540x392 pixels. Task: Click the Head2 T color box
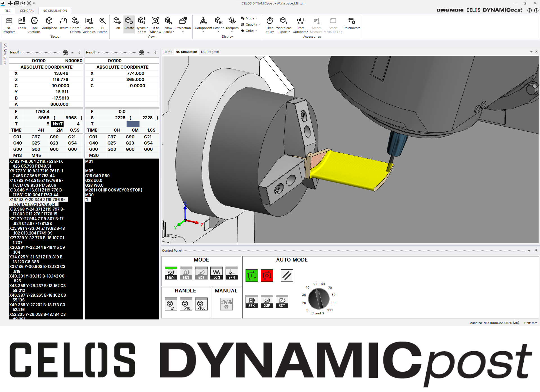(x=133, y=124)
